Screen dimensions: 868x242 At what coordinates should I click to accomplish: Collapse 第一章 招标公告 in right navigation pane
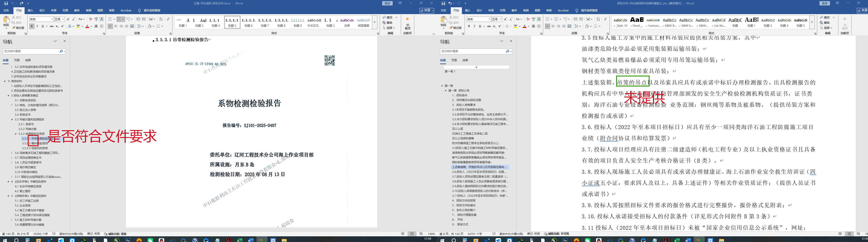(446, 91)
